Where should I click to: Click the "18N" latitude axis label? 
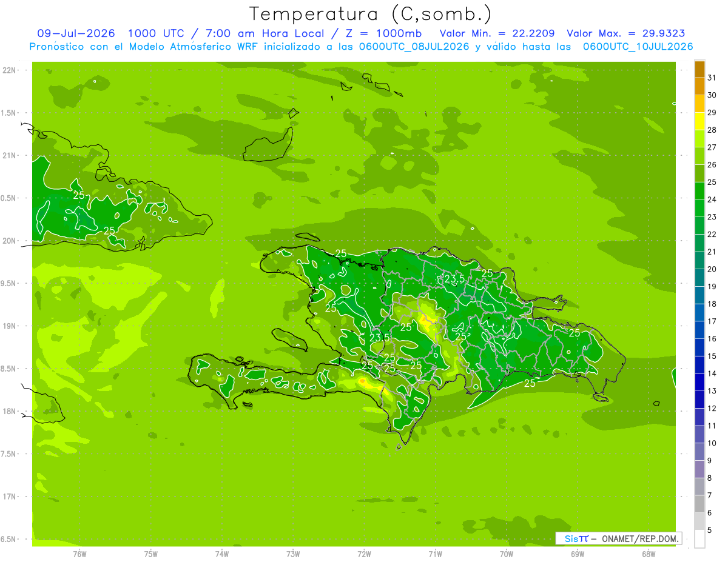pos(8,411)
